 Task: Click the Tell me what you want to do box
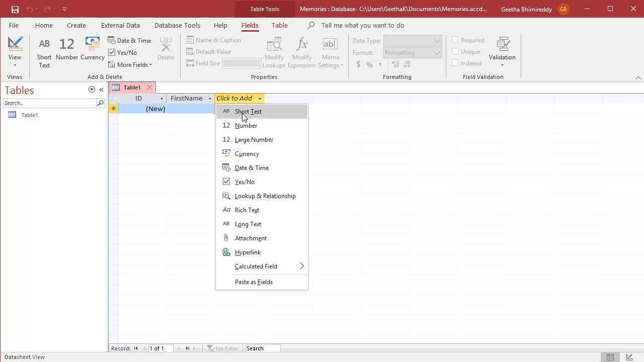pyautogui.click(x=363, y=25)
